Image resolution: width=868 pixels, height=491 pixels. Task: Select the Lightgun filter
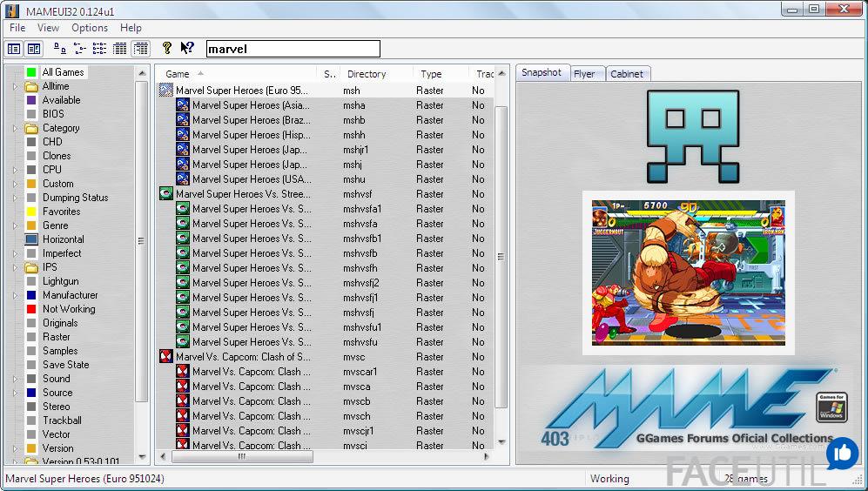pos(61,281)
